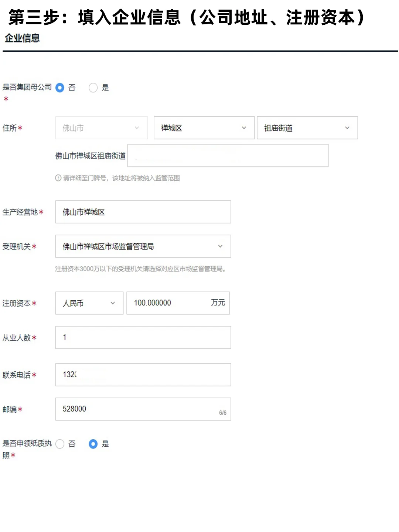Focus the 生产经营地 input field
Viewport: 399px width, 532px height.
[143, 212]
